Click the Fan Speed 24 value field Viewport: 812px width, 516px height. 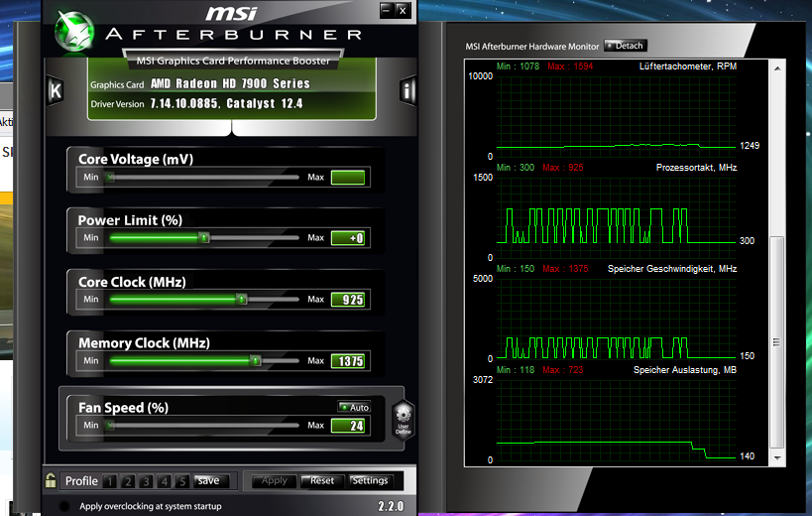click(x=348, y=426)
